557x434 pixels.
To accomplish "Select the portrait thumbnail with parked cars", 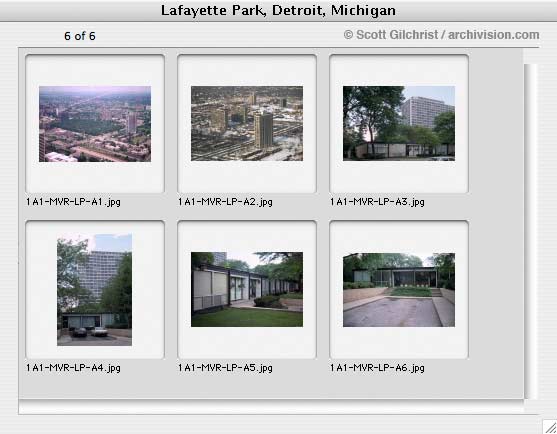I will pos(94,289).
